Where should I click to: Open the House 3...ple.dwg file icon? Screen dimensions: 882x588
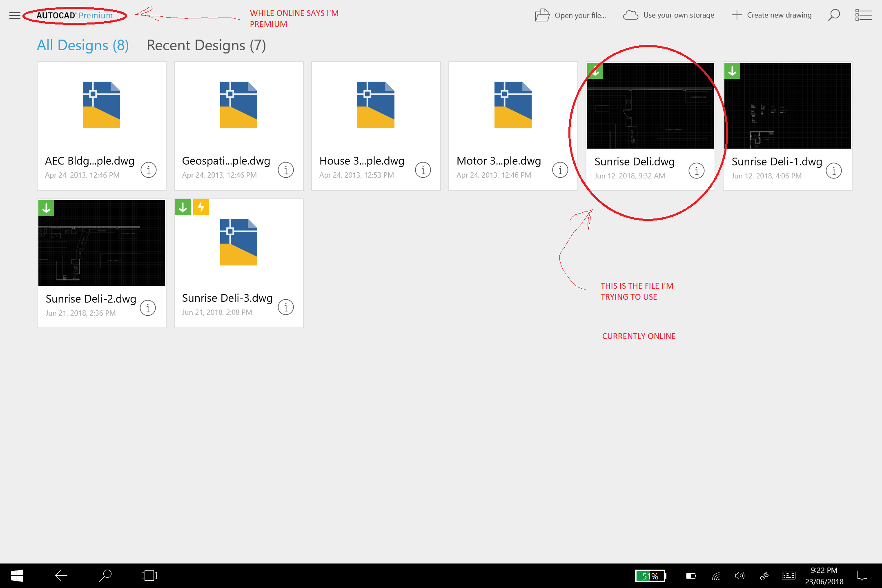click(x=376, y=105)
